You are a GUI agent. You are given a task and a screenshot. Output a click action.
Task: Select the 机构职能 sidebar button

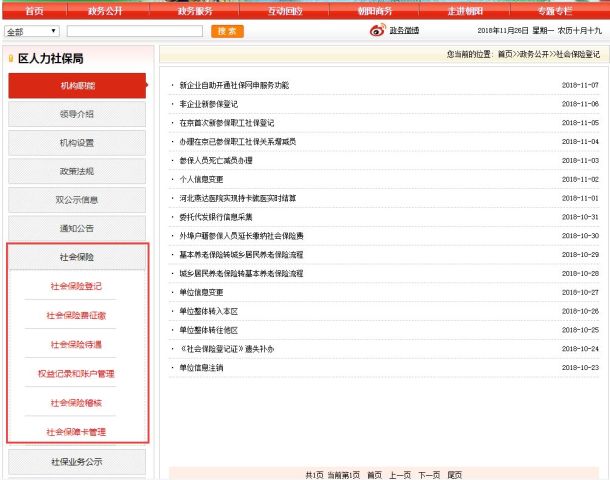tap(77, 86)
